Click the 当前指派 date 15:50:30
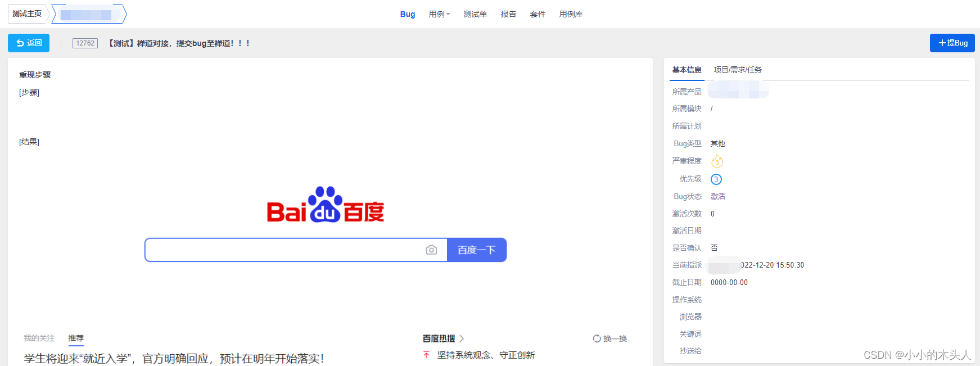 [x=773, y=265]
